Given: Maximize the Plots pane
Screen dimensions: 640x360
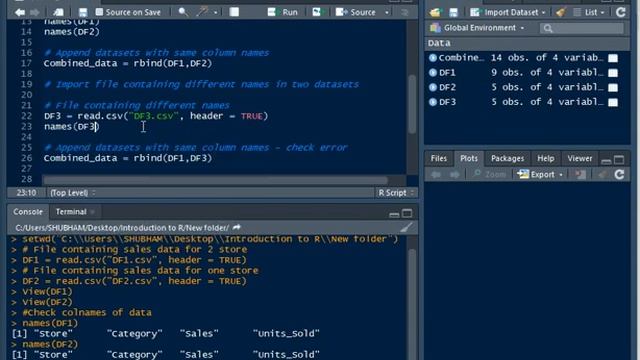Looking at the screenshot, I should click(x=619, y=160).
